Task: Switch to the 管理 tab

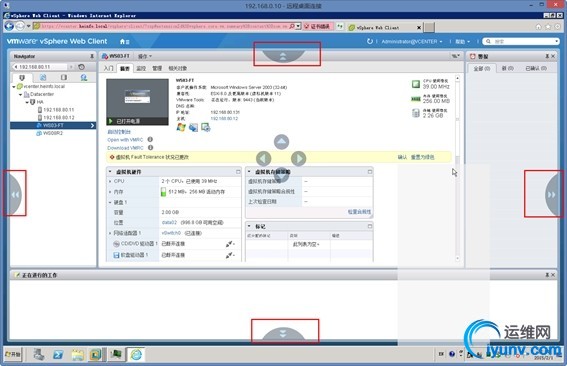Action: pyautogui.click(x=157, y=68)
